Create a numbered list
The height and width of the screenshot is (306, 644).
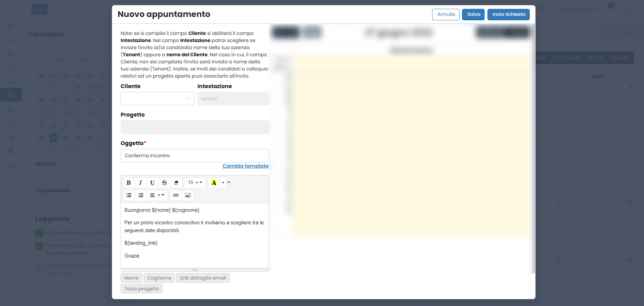click(x=140, y=195)
